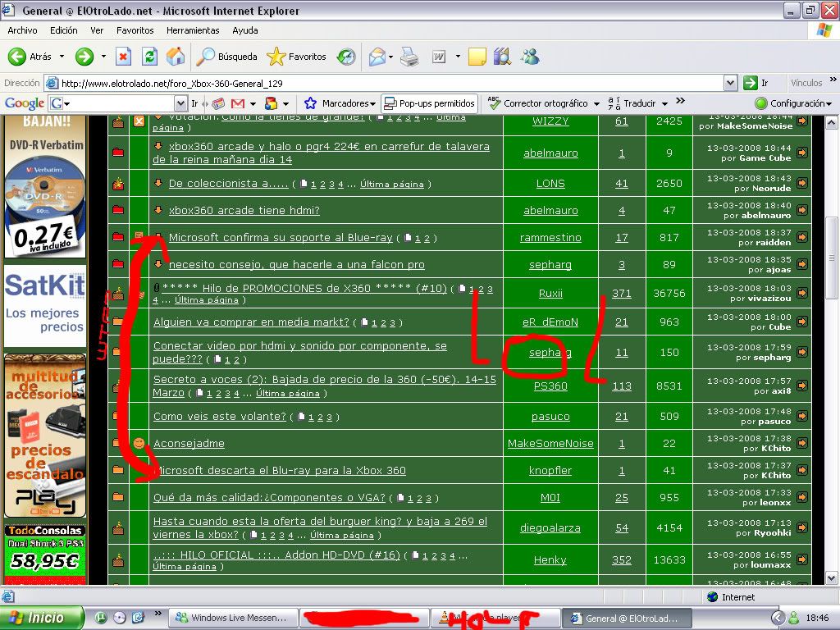Expand the quick launch chevron on taskbar
Screen dimensions: 840x630
coord(158,614)
